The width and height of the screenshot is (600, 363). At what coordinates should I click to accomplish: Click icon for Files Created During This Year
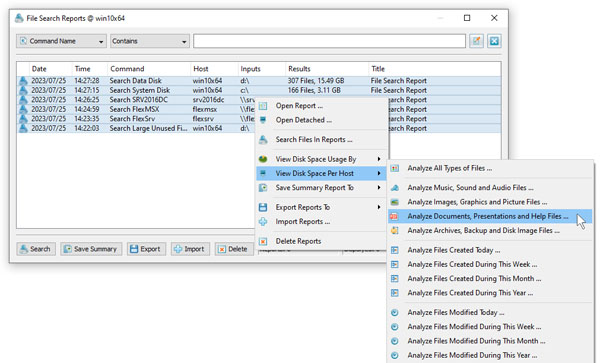[395, 293]
